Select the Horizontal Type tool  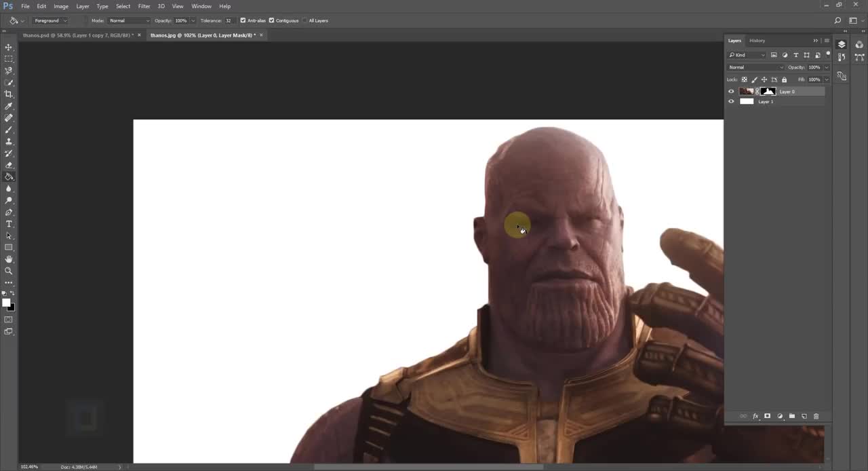pos(9,224)
